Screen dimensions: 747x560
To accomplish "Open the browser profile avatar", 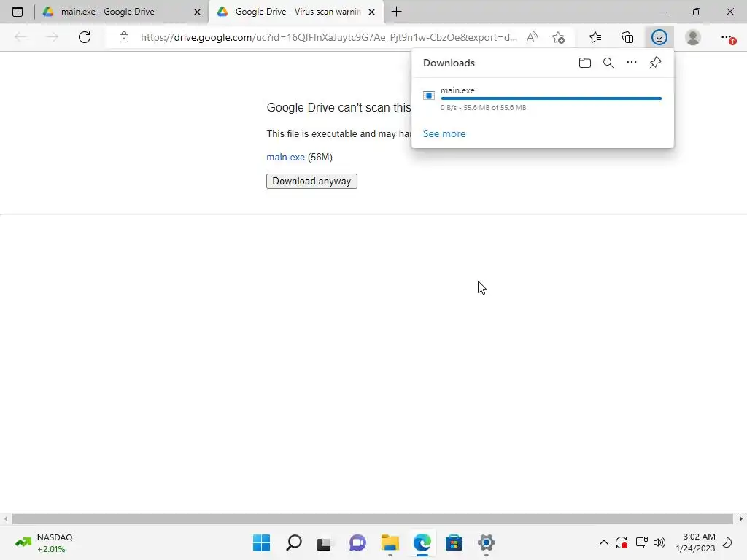I will point(693,37).
